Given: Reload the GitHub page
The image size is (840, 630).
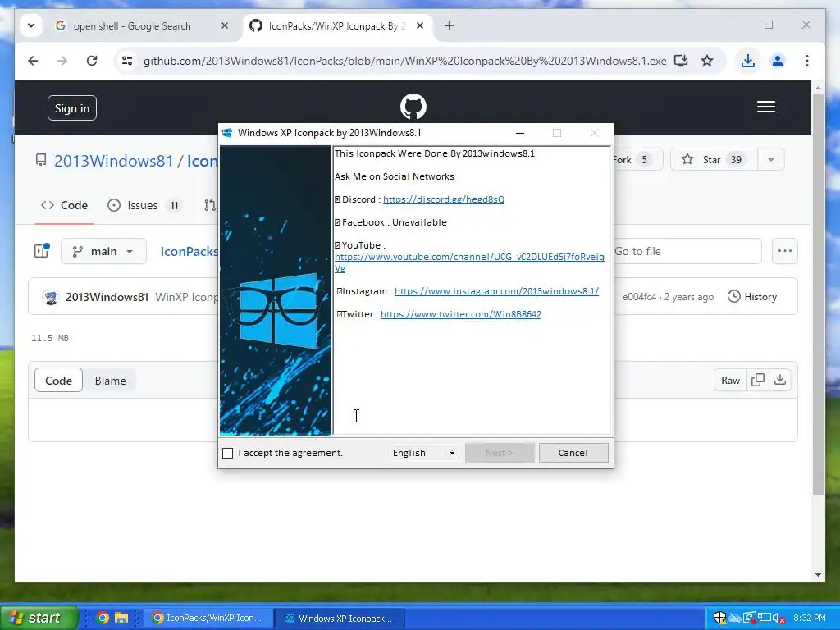Looking at the screenshot, I should [92, 61].
